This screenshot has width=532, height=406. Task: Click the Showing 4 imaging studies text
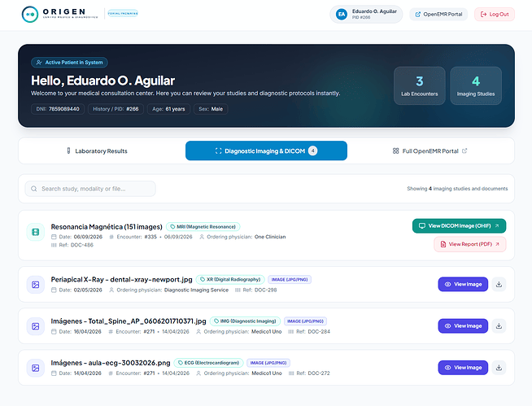[x=457, y=189]
